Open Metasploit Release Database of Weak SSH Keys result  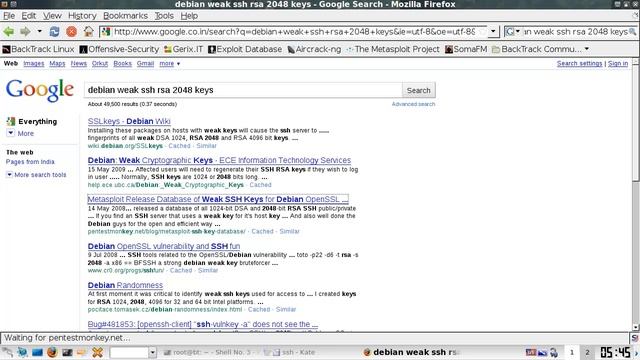click(x=218, y=199)
